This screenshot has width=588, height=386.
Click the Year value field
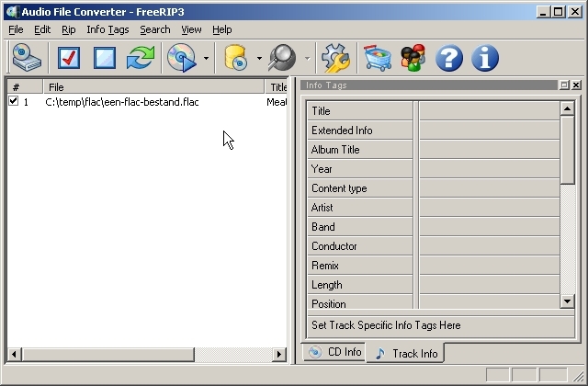(x=490, y=169)
